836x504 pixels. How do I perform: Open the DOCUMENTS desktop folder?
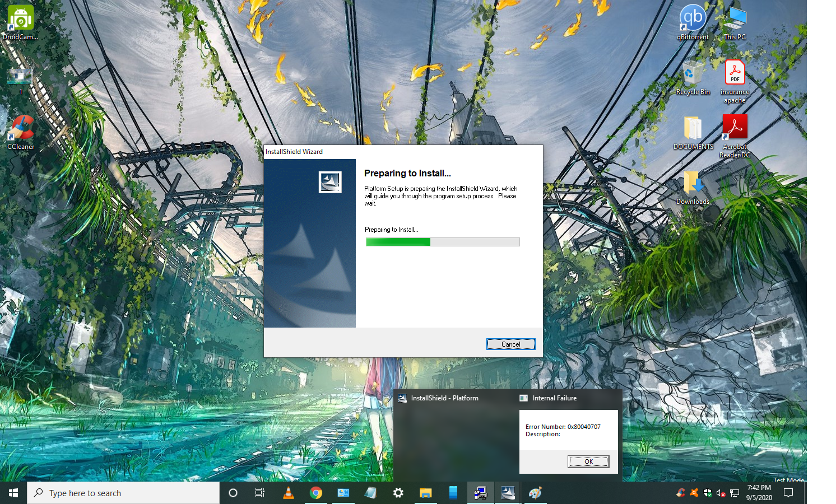[x=693, y=133]
